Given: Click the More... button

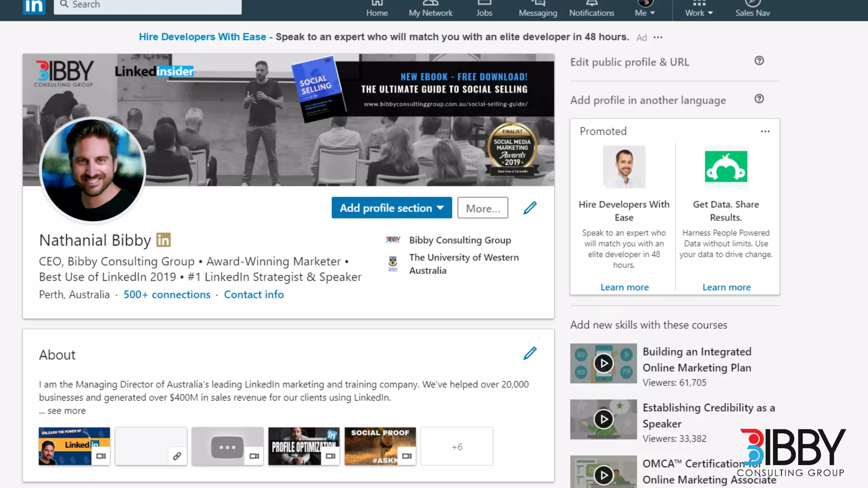Looking at the screenshot, I should click(483, 208).
